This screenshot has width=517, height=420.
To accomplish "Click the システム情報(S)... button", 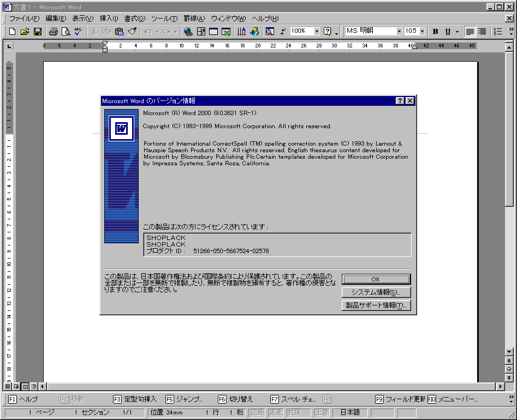I will point(376,292).
